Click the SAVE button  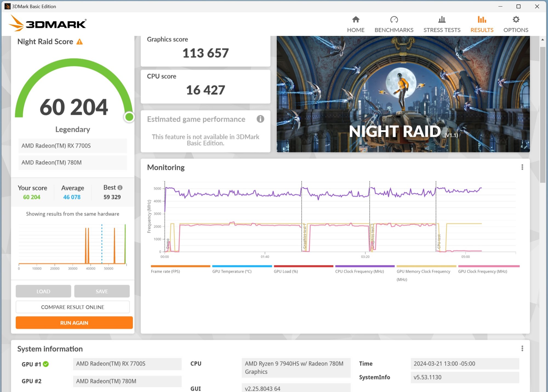coord(102,291)
